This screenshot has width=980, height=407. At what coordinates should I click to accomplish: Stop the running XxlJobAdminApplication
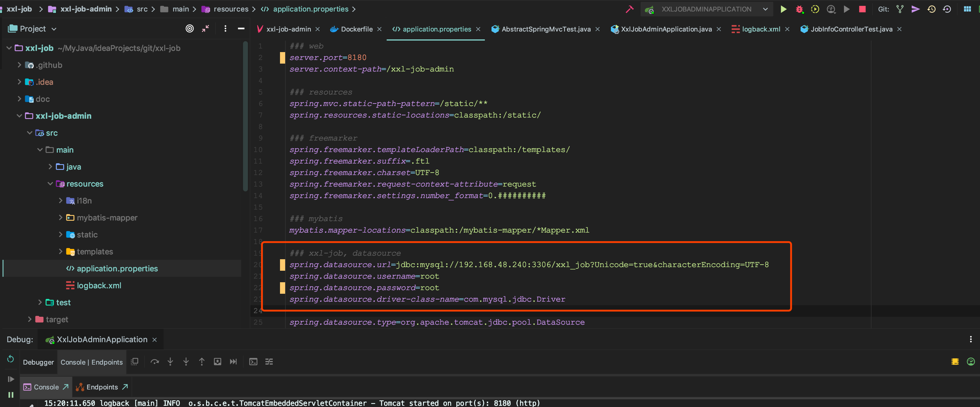tap(862, 9)
